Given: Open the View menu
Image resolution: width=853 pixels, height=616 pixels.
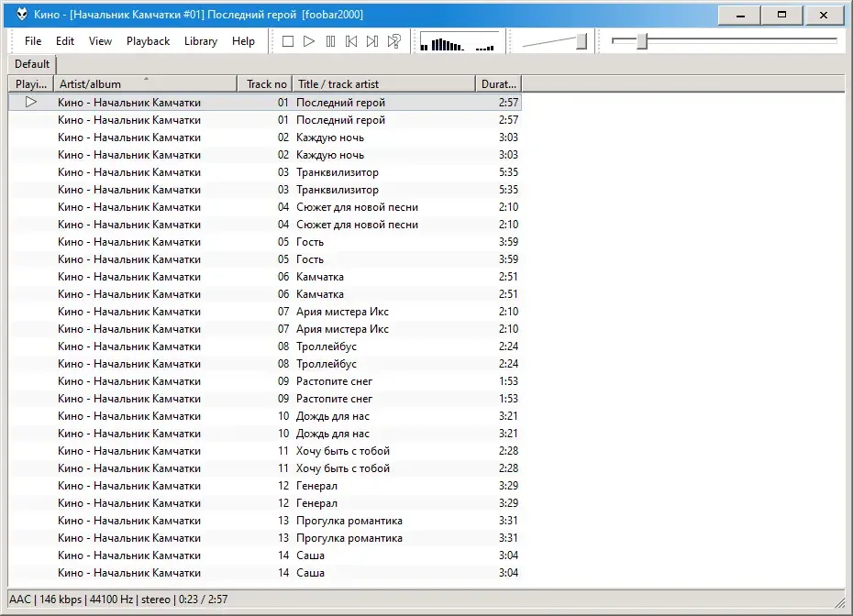Looking at the screenshot, I should pyautogui.click(x=100, y=41).
